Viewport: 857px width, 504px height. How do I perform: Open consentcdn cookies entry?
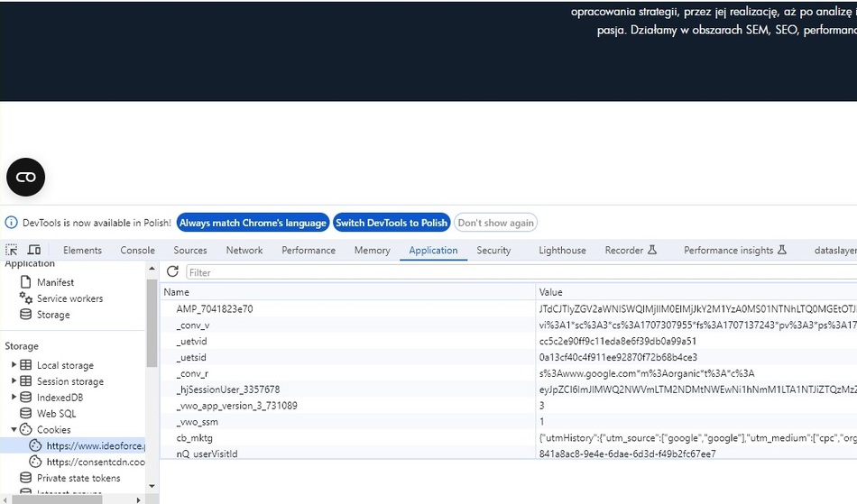95,462
